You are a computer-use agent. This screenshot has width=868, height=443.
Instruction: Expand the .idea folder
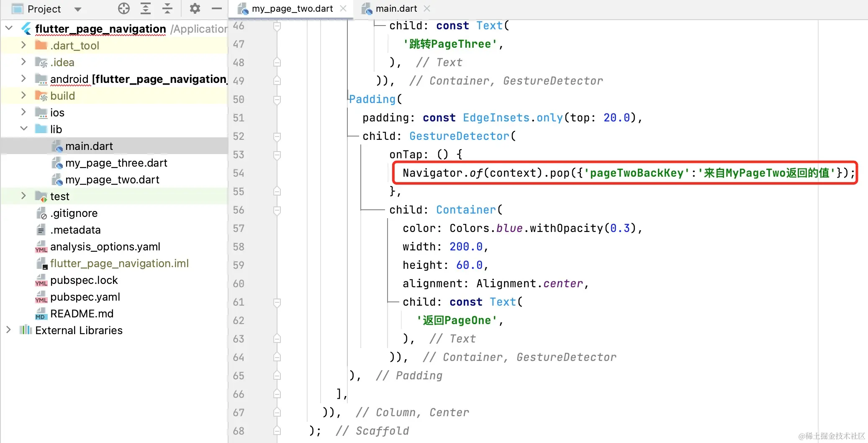(x=24, y=62)
